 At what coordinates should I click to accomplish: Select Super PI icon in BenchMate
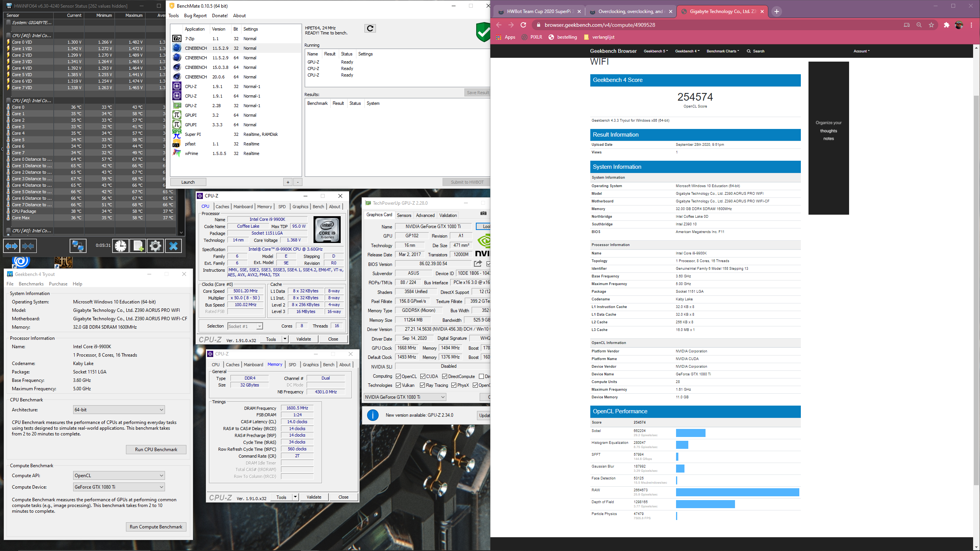pos(176,134)
